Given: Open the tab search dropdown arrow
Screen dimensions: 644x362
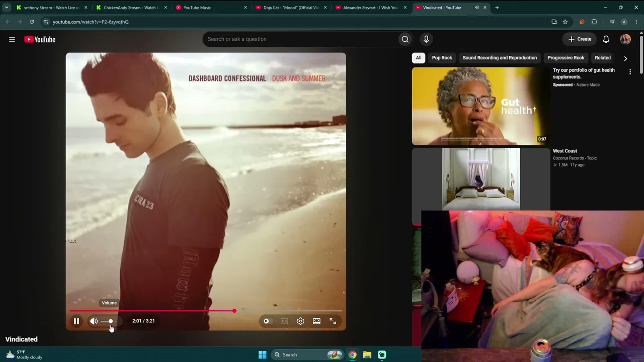Looking at the screenshot, I should coord(7,8).
